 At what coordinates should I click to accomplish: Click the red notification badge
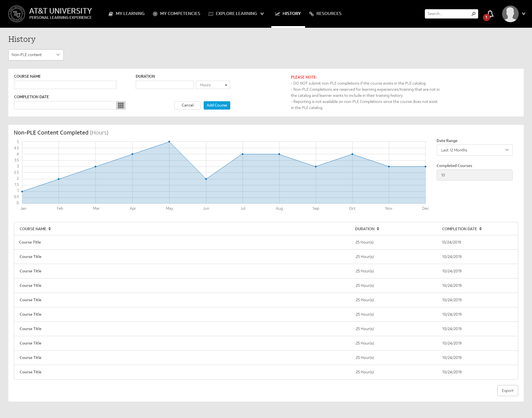(x=486, y=17)
